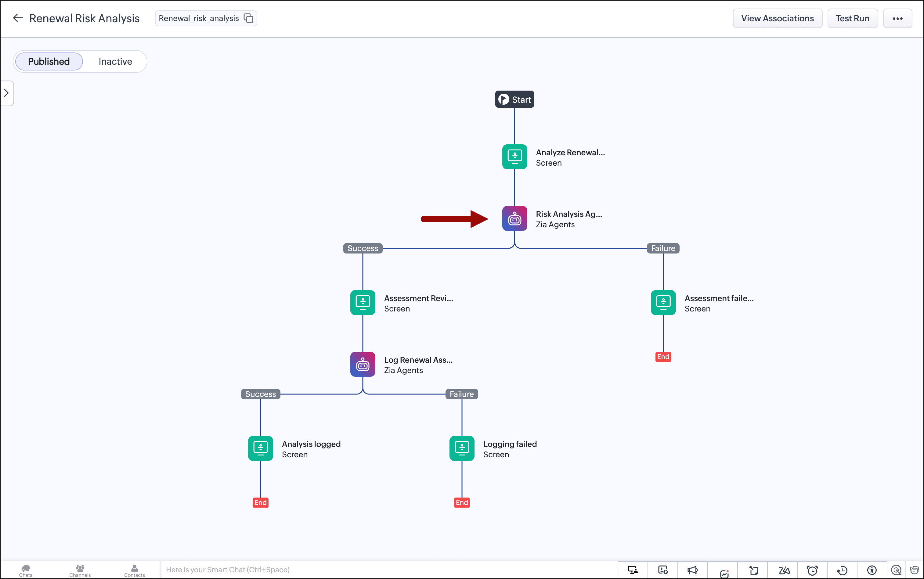Open the recent history clock icon
Image resolution: width=924 pixels, height=579 pixels.
click(842, 570)
